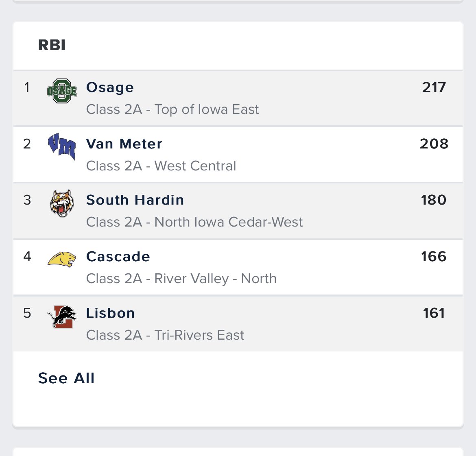The height and width of the screenshot is (456, 476).
Task: Open Osage team name link
Action: coord(110,87)
